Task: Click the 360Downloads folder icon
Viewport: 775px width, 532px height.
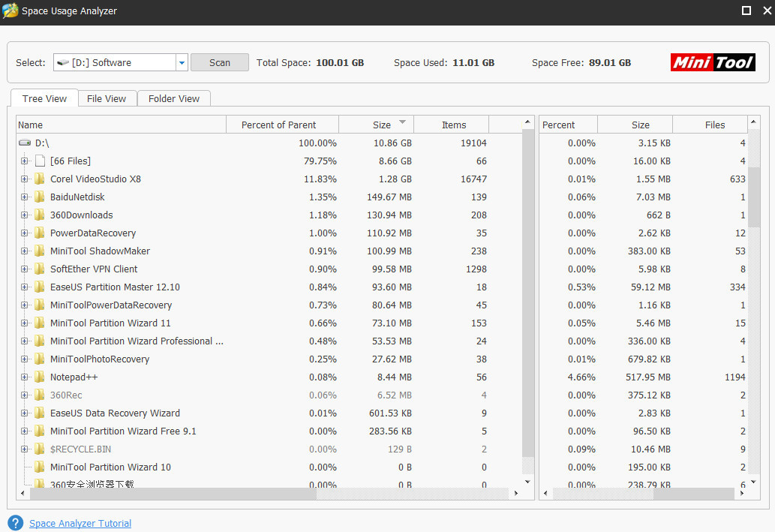Action: click(x=40, y=215)
